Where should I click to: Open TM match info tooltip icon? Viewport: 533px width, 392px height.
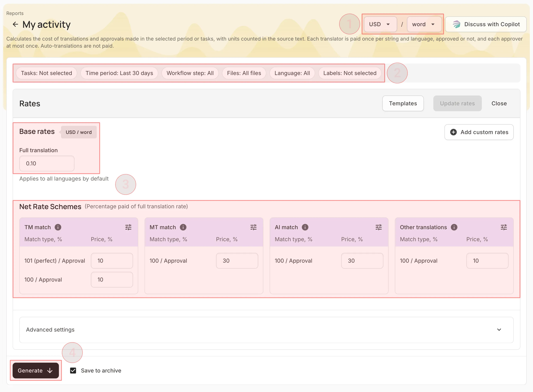(x=58, y=227)
